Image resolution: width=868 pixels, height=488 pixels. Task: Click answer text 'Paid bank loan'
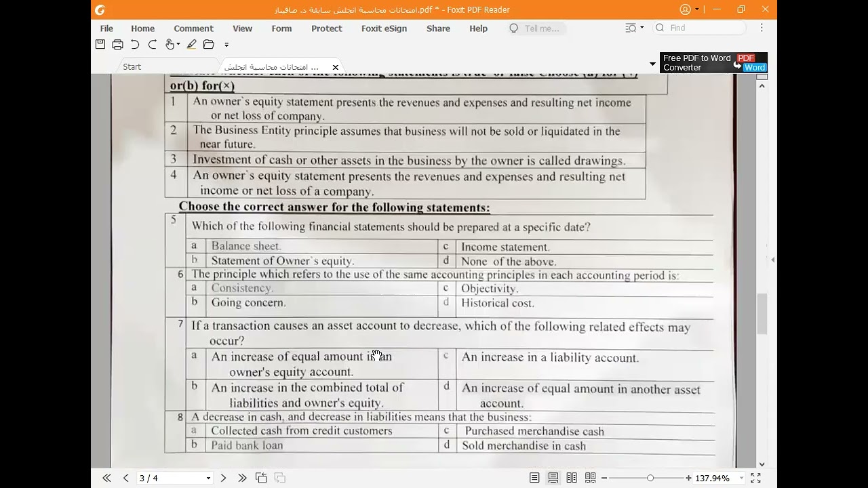point(247,445)
